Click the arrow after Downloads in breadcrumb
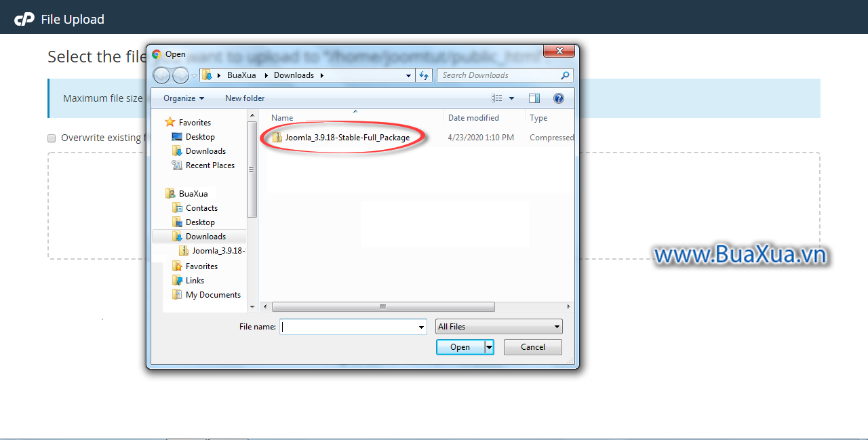 tap(321, 75)
